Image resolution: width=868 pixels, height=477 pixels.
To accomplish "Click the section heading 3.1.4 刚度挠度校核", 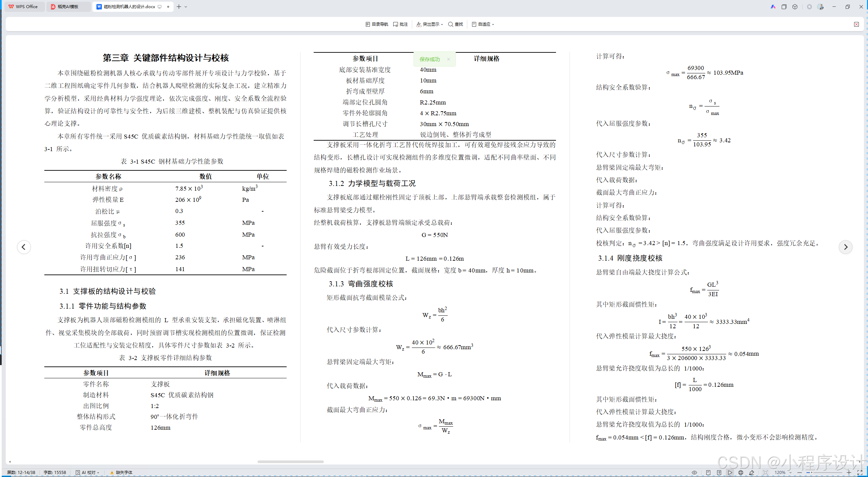I will 630,258.
